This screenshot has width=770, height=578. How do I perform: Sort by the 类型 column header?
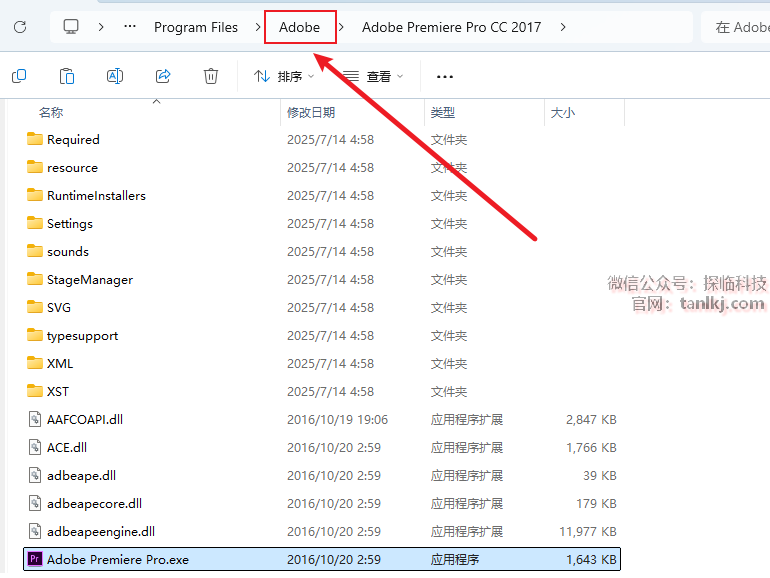click(442, 112)
